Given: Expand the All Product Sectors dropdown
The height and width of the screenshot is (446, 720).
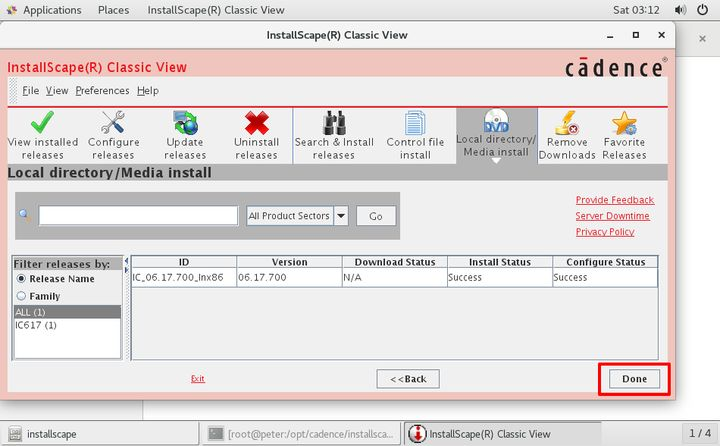Looking at the screenshot, I should [341, 216].
